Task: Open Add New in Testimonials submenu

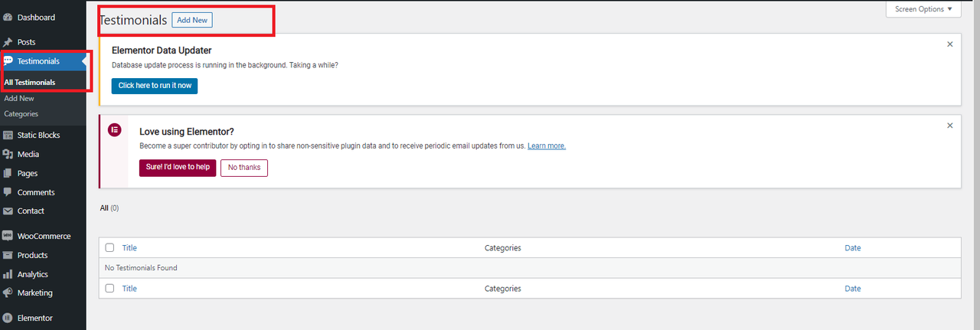Action: [x=19, y=98]
